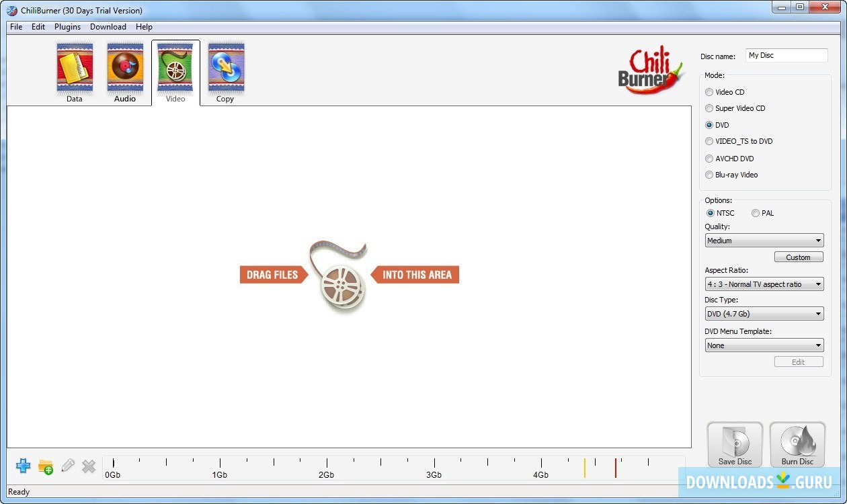
Task: Open the File menu
Action: click(16, 27)
